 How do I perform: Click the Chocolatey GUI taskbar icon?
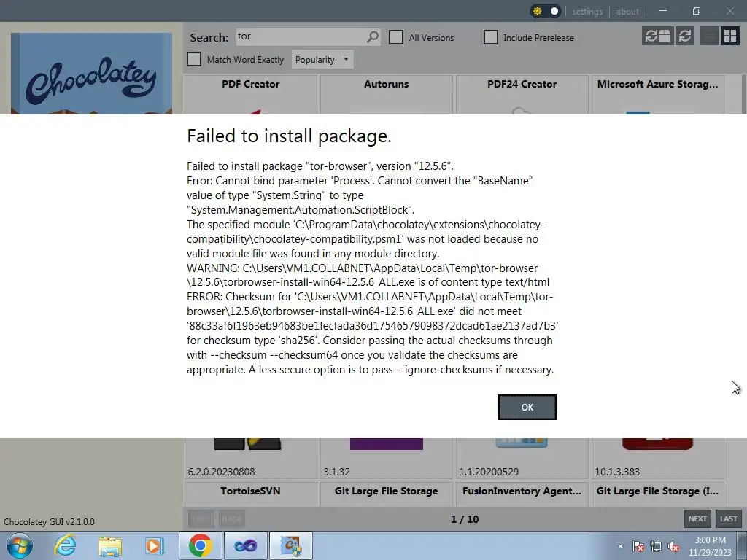(291, 545)
